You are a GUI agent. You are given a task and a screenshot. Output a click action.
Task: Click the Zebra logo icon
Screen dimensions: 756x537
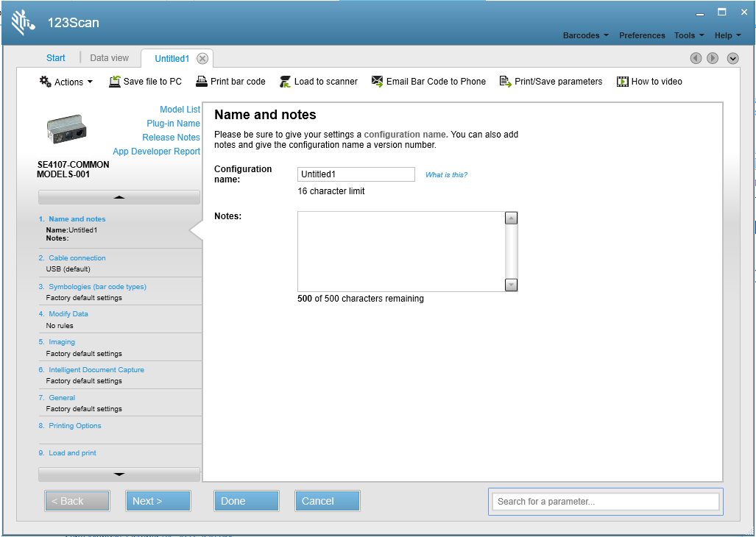[23, 22]
